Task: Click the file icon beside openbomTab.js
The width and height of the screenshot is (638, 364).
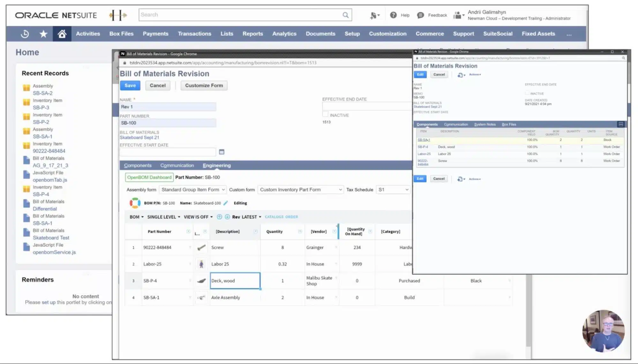Action: (x=26, y=174)
